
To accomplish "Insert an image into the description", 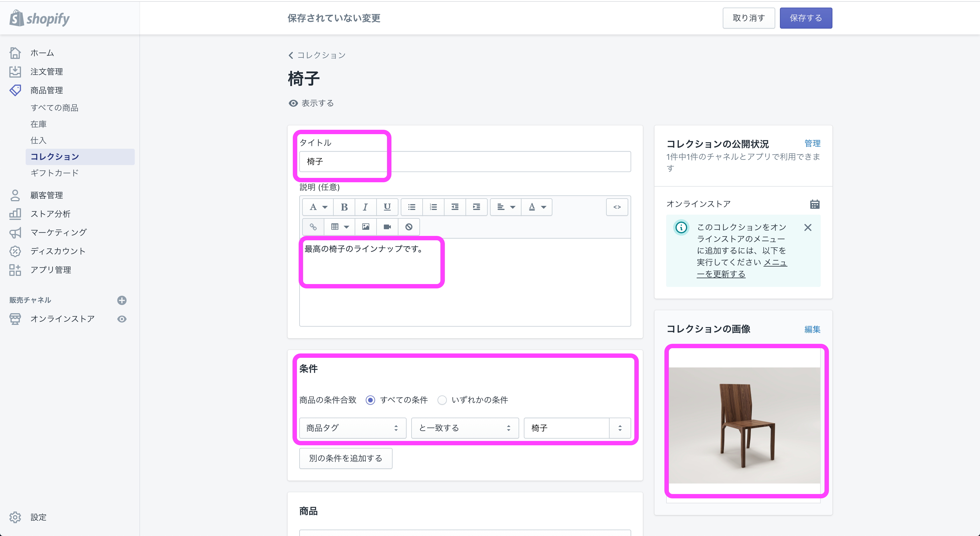I will coord(365,227).
